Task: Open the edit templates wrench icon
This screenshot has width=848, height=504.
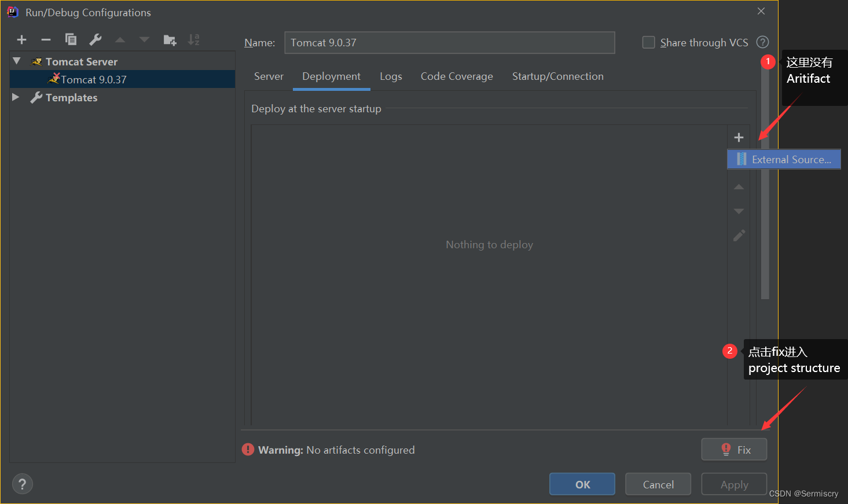Action: tap(96, 39)
